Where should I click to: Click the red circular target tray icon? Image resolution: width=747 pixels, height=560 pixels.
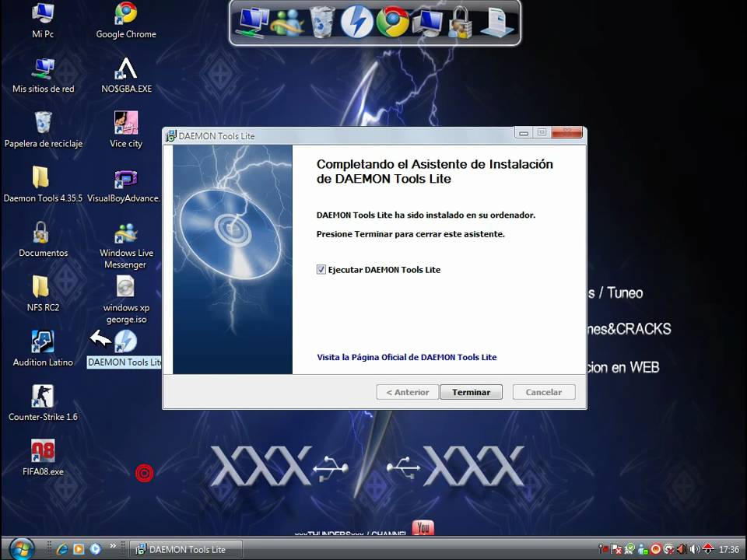click(655, 549)
